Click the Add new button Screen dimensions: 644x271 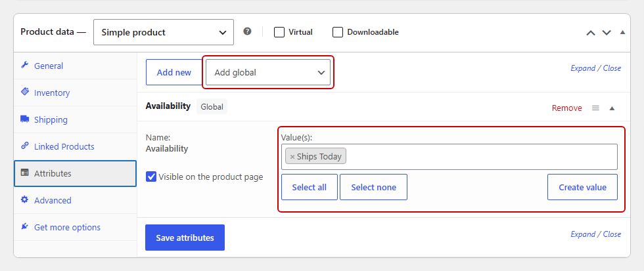pyautogui.click(x=174, y=73)
